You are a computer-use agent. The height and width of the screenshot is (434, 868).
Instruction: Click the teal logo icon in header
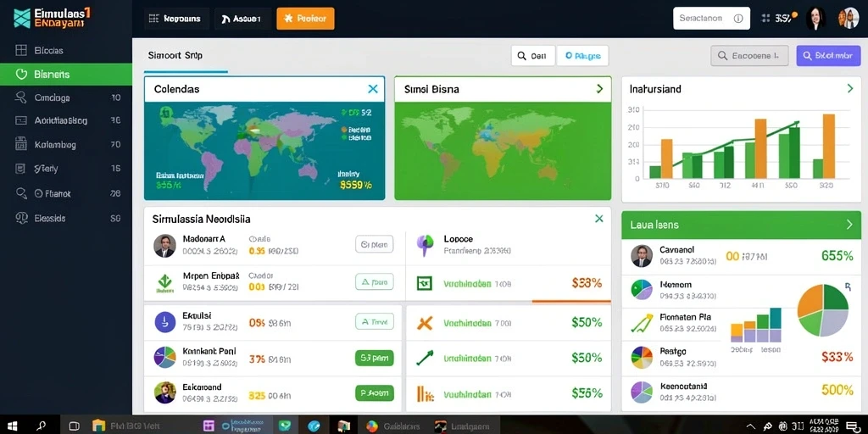click(x=21, y=18)
